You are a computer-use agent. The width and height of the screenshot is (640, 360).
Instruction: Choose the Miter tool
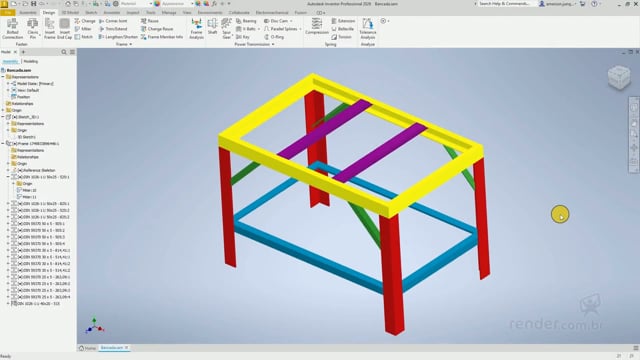83,29
